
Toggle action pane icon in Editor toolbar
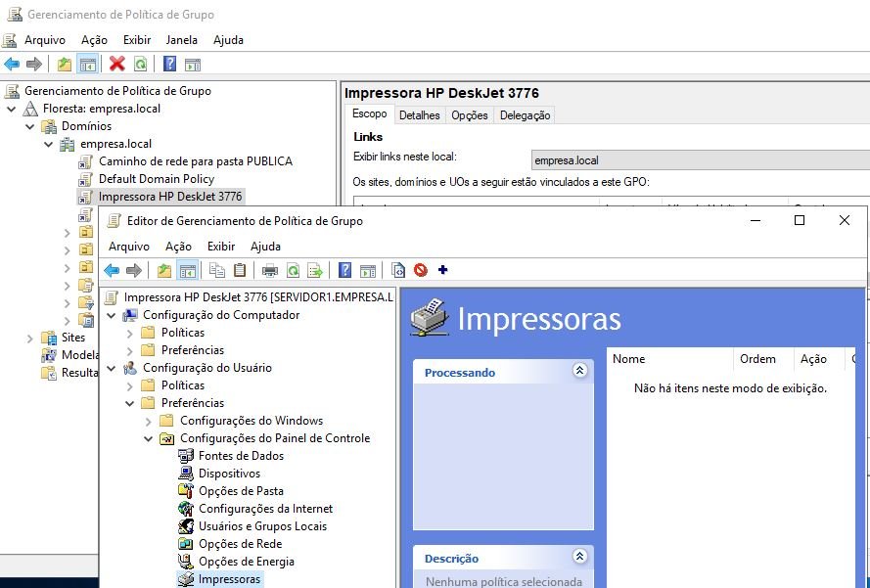pyautogui.click(x=368, y=270)
